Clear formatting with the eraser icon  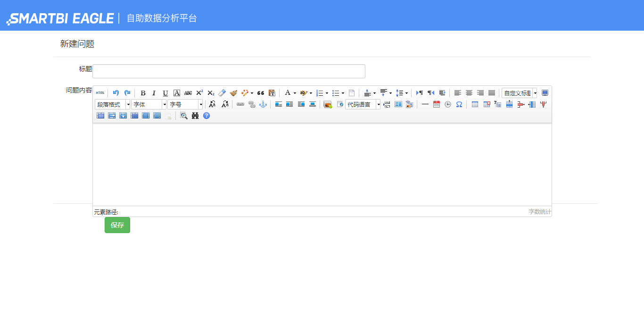222,93
